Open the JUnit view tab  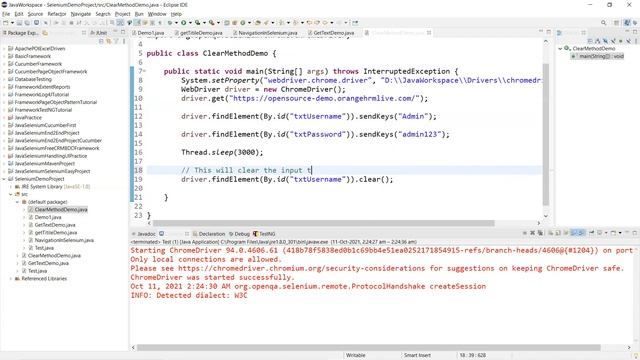coord(99,33)
